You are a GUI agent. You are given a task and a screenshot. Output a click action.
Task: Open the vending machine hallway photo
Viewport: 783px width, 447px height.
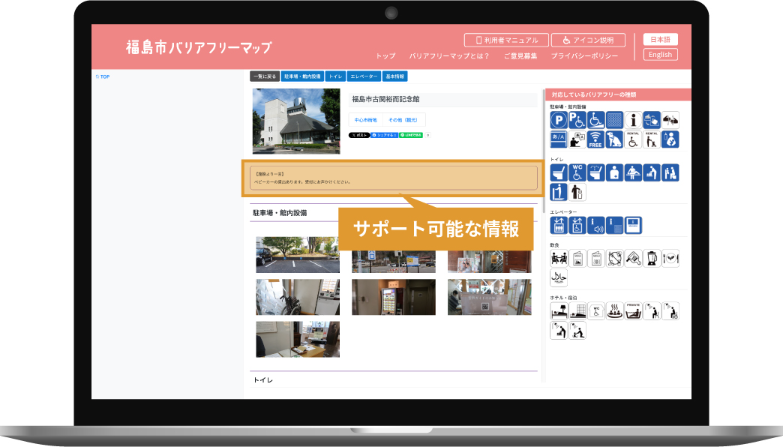393,297
